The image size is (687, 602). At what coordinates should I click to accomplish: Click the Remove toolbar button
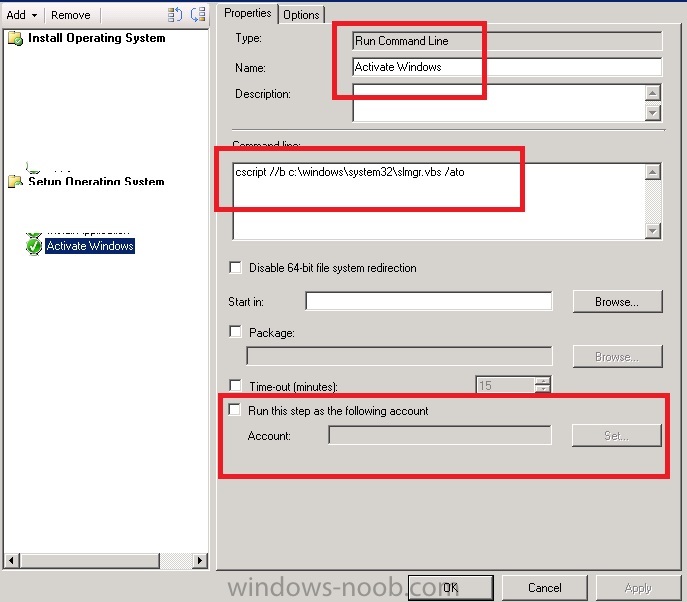click(x=71, y=15)
